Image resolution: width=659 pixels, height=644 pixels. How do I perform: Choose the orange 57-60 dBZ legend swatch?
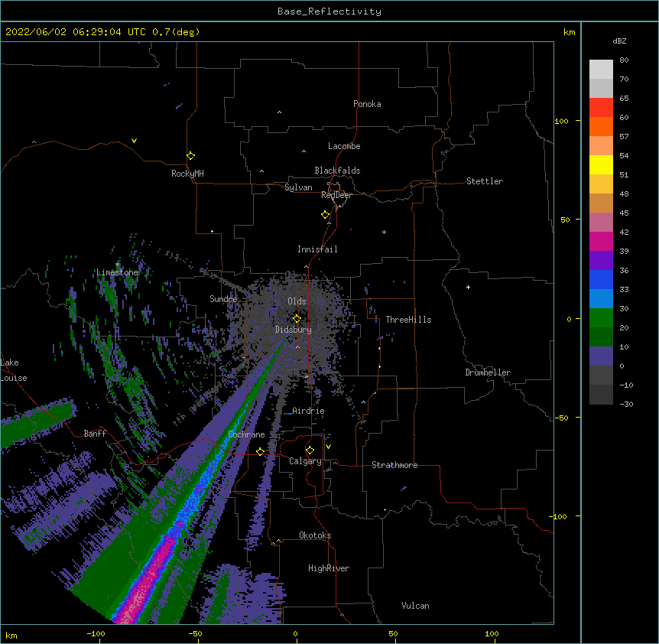(601, 126)
